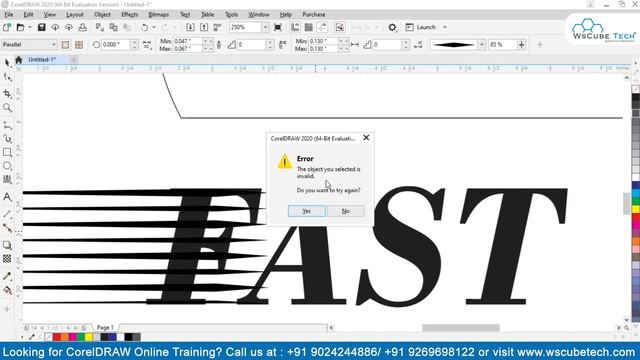Click No in the Error dialog
640x360 pixels.
(x=346, y=211)
